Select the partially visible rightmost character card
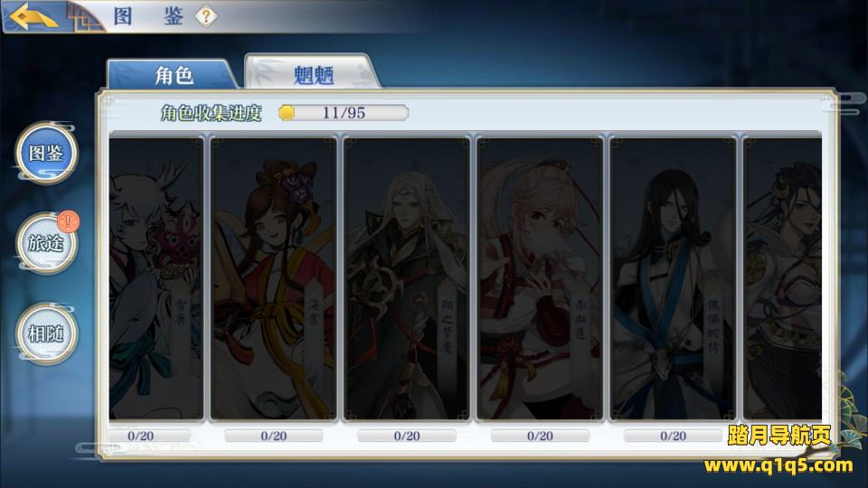This screenshot has width=868, height=488. tap(782, 279)
